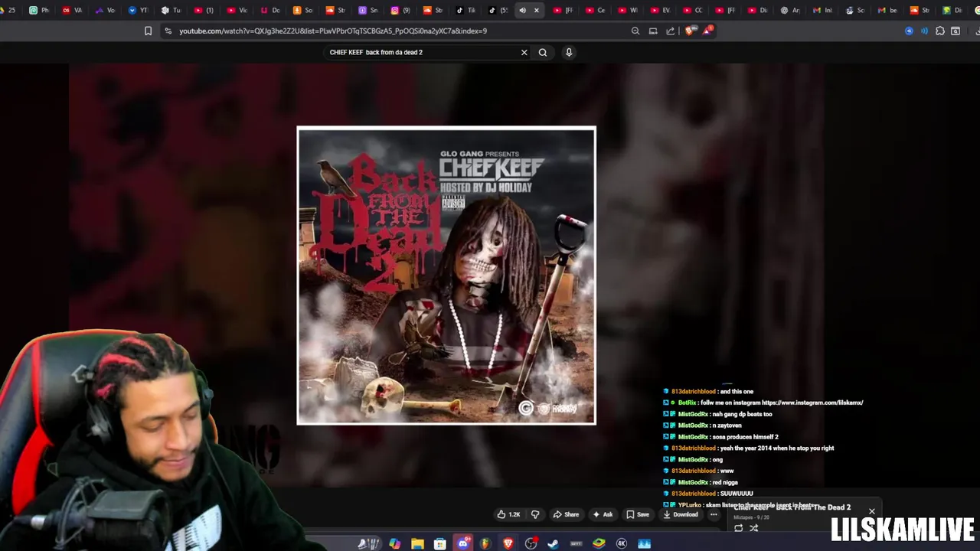
Task: Click the Ask button under the video
Action: tap(603, 514)
